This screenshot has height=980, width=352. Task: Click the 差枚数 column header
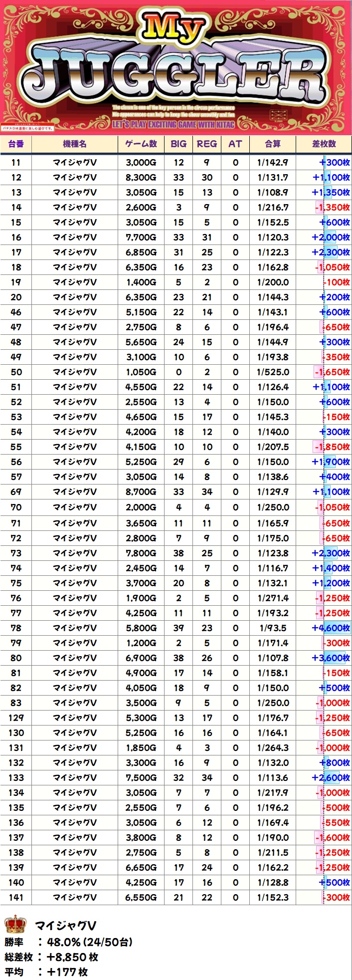(324, 144)
